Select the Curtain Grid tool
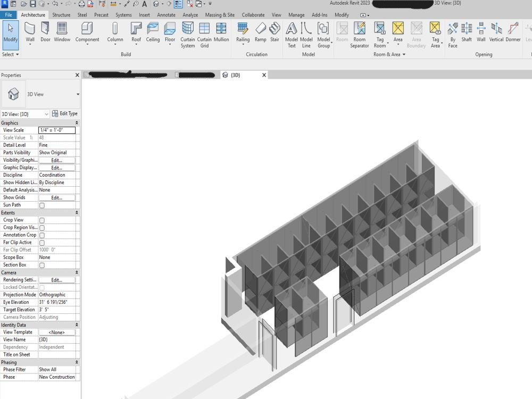 click(204, 35)
